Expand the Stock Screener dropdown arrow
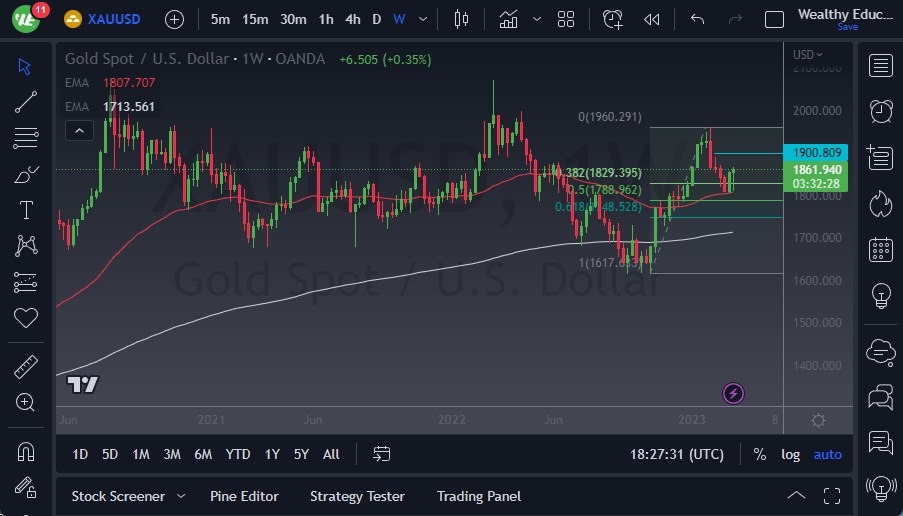 click(x=181, y=496)
